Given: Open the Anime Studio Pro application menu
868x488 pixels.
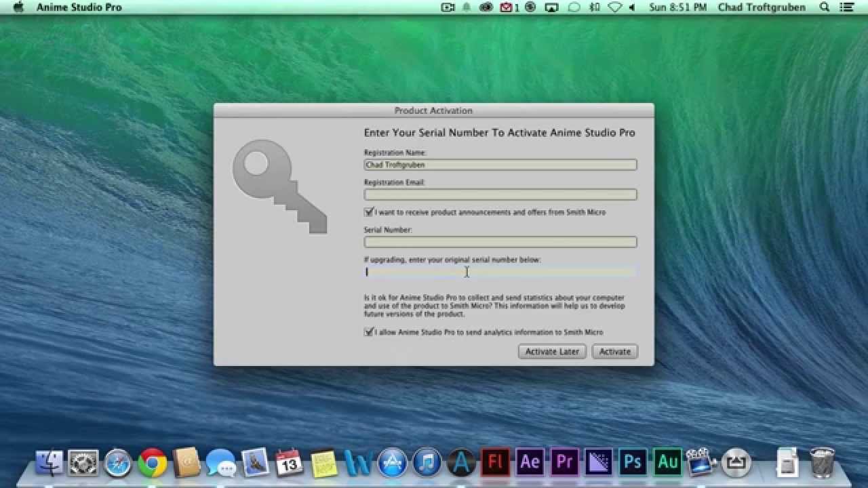Looking at the screenshot, I should pyautogui.click(x=79, y=7).
